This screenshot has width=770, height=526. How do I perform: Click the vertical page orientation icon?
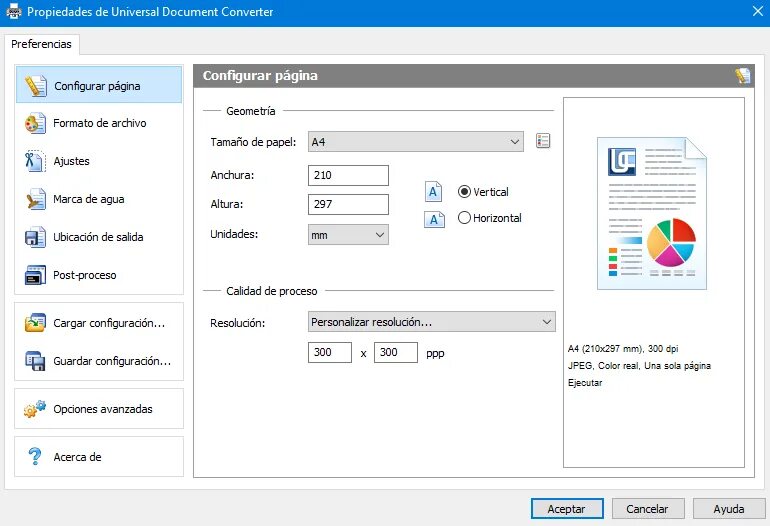click(x=433, y=192)
